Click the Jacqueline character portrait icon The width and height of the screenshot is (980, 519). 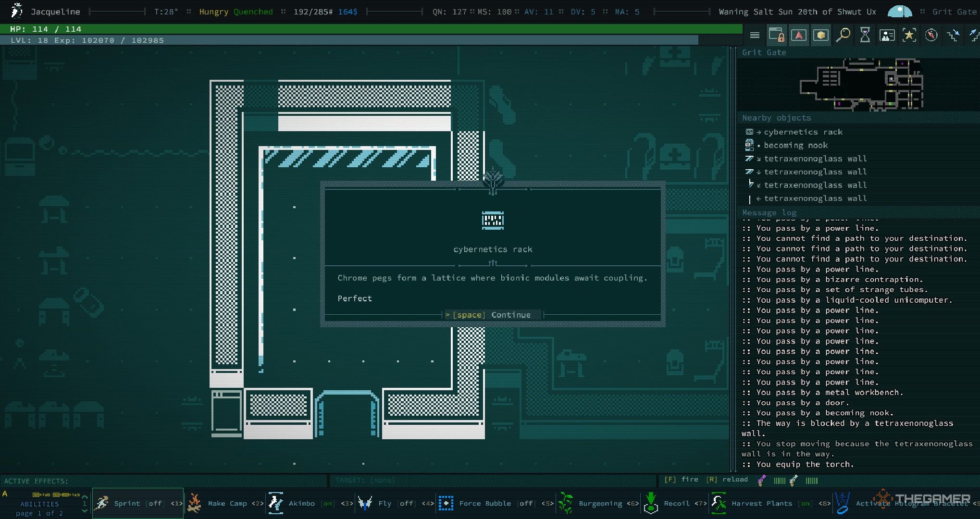tap(17, 11)
